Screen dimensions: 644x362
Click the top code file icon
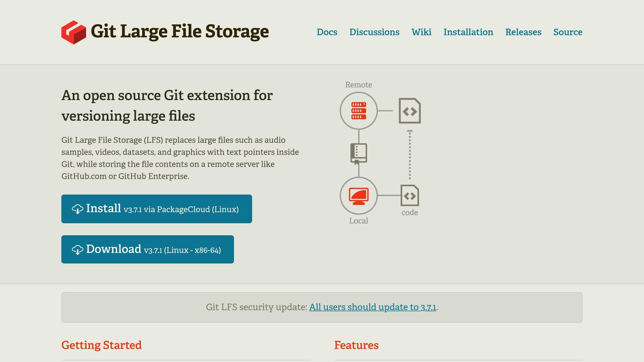(x=409, y=111)
